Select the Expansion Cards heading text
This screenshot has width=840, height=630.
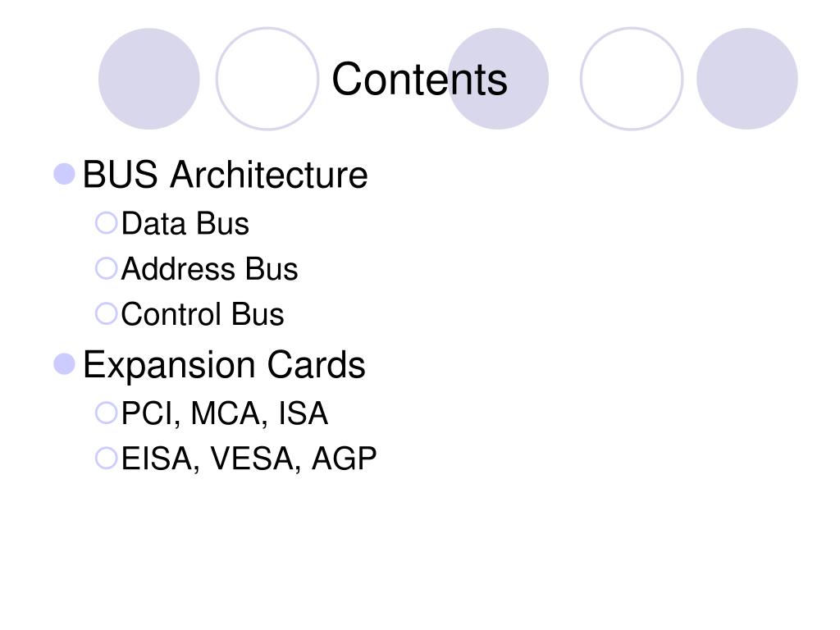(x=224, y=365)
